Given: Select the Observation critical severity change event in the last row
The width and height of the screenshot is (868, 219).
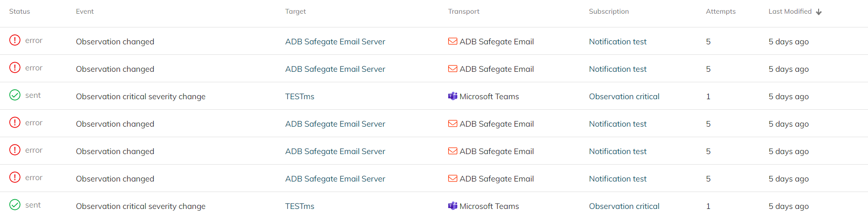Looking at the screenshot, I should click(140, 206).
